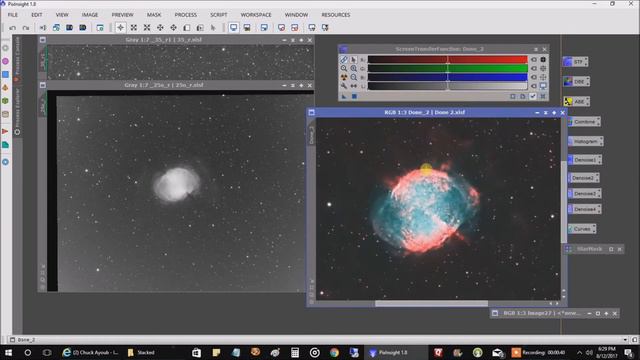The image size is (640, 360).
Task: Click the STF wrench edit parameters icon
Action: pyautogui.click(x=344, y=86)
